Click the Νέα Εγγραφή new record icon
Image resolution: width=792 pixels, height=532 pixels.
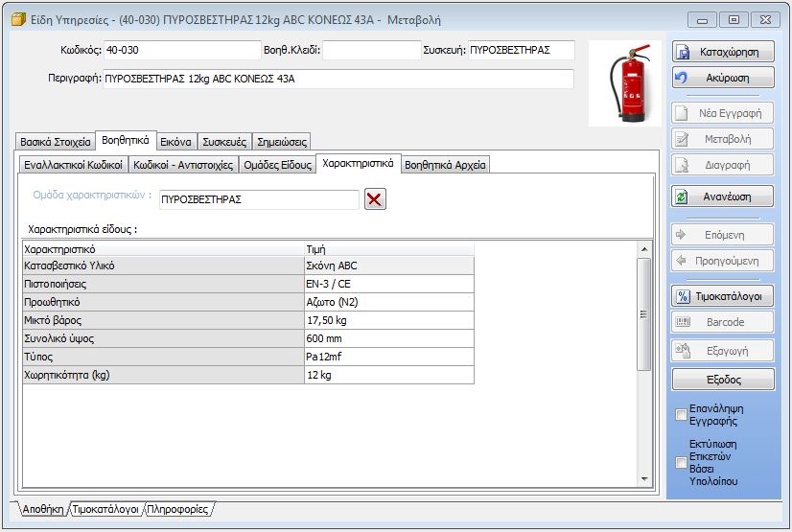(x=683, y=113)
